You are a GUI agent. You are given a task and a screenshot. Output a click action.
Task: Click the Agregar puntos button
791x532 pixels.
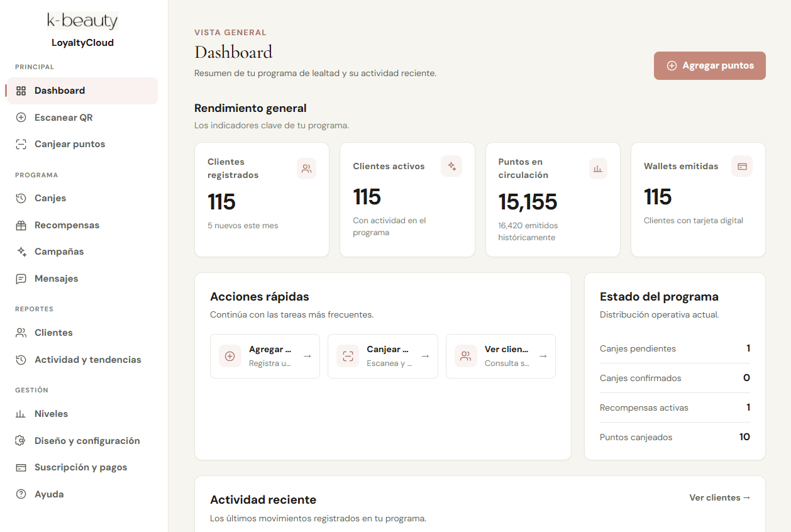point(710,65)
